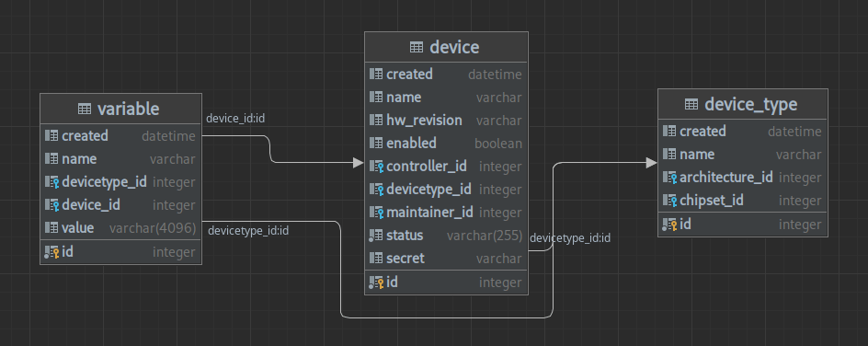The image size is (868, 346).
Task: Select the devicetype_id:id label near variable
Action: click(x=248, y=230)
